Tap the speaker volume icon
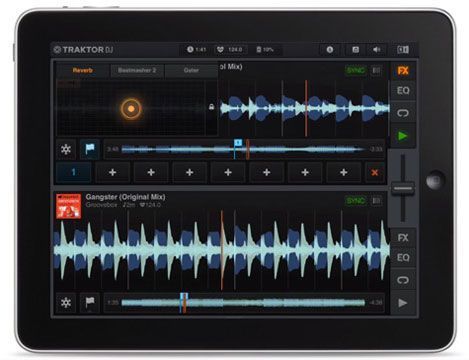Viewport: 469px width, 360px height. [x=376, y=50]
